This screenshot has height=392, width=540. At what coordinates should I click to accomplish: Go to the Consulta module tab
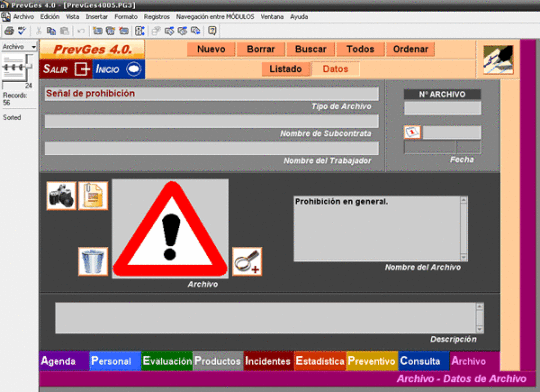[424, 361]
